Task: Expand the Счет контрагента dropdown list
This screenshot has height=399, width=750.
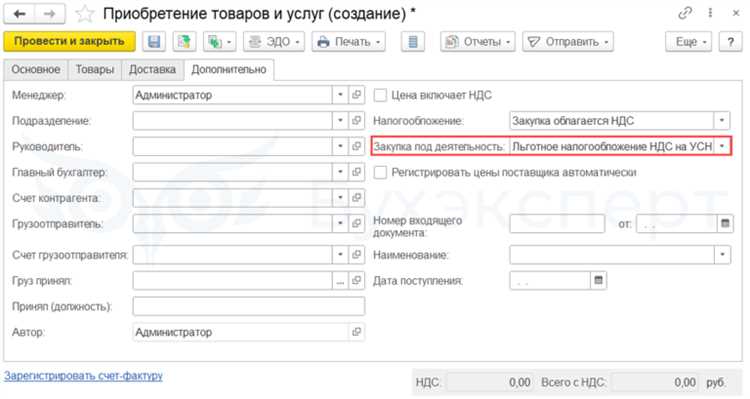Action: (x=340, y=198)
